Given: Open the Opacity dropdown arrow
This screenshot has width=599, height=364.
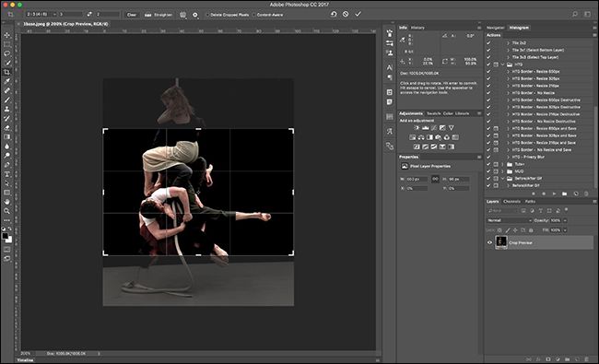Looking at the screenshot, I should click(565, 220).
